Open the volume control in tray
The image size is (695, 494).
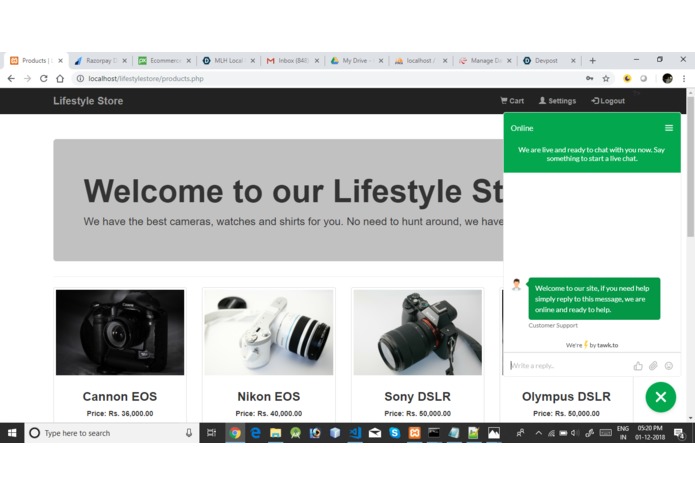(x=575, y=433)
